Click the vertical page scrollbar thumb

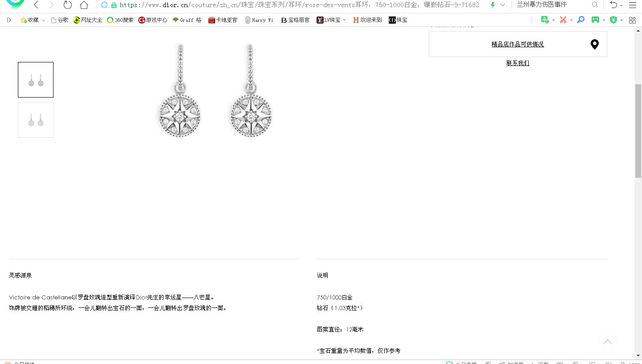pyautogui.click(x=638, y=131)
